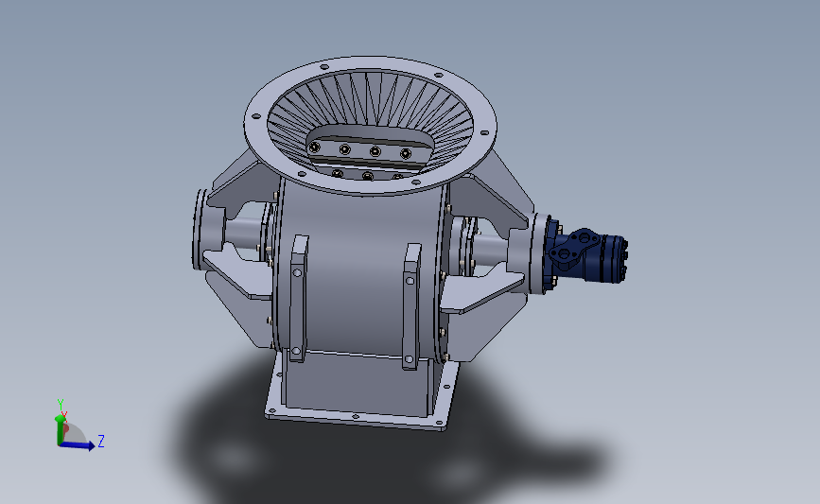Click the green Y axis arrow of the triad
This screenshot has height=504, width=820.
tap(59, 431)
